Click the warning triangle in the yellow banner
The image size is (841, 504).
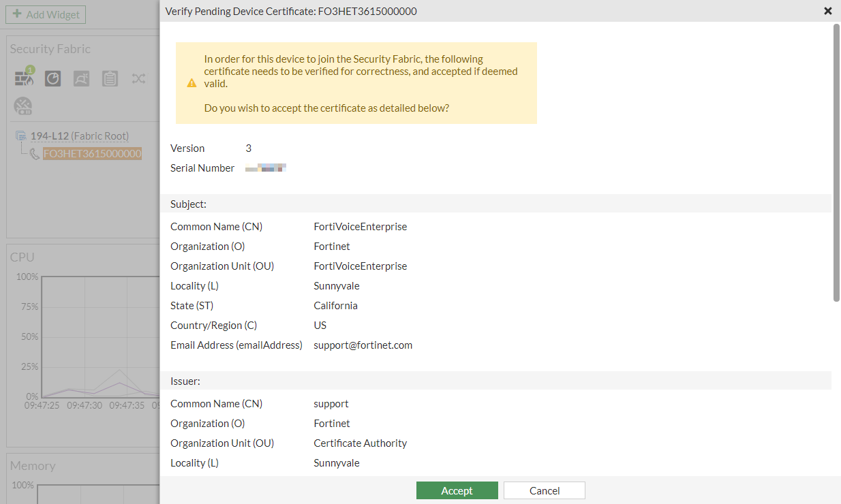tap(192, 82)
